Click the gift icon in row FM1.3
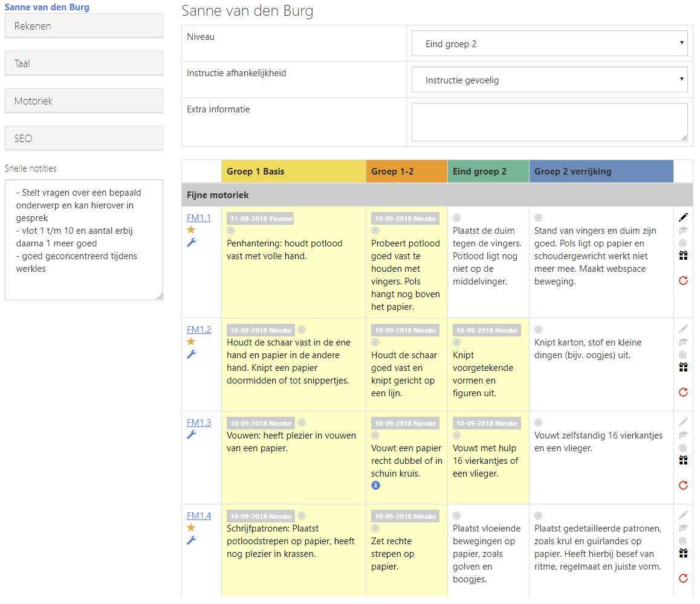This screenshot has height=604, width=700. [683, 460]
